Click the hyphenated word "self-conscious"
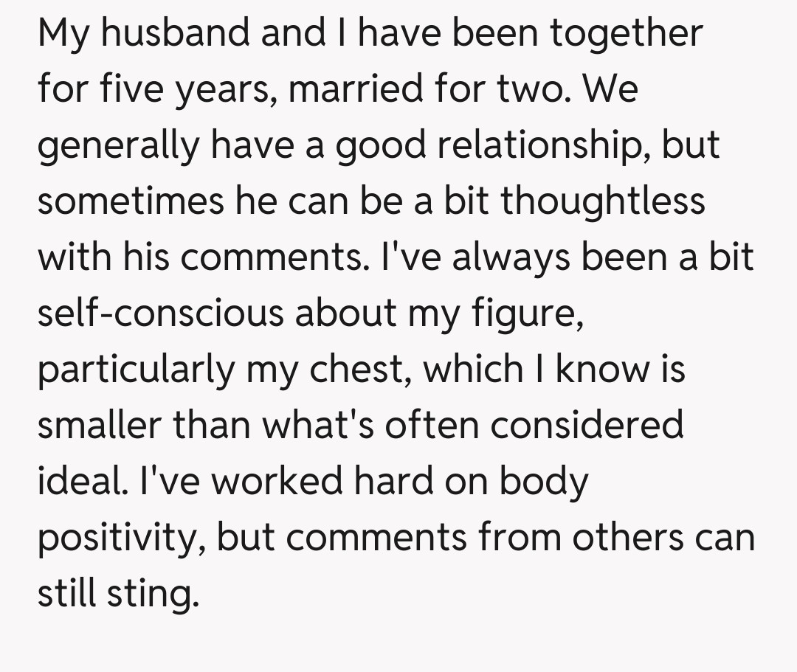This screenshot has height=672, width=797. pyautogui.click(x=160, y=313)
